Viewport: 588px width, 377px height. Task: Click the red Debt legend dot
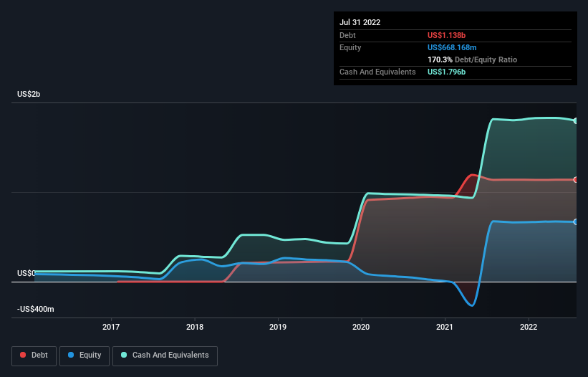pyautogui.click(x=23, y=355)
